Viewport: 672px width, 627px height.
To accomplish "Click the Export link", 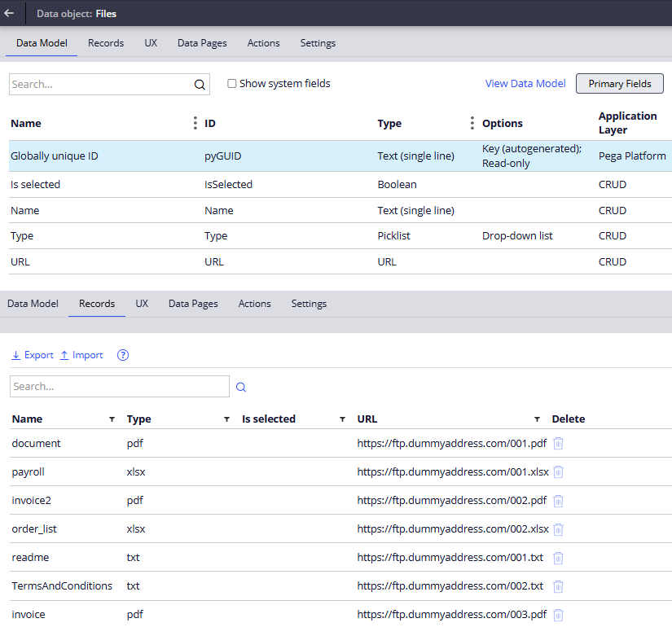I will [x=32, y=355].
